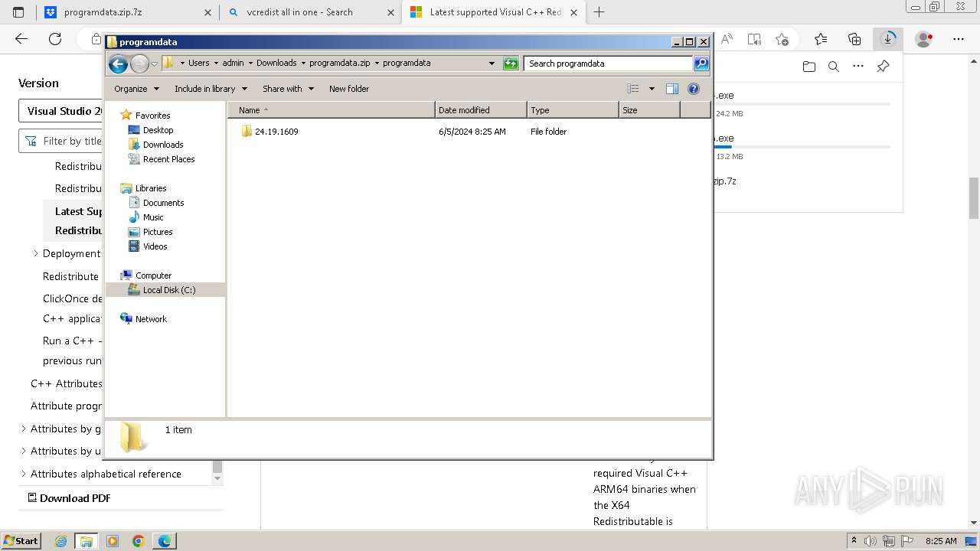
Task: Click the New folder button
Action: tap(349, 89)
